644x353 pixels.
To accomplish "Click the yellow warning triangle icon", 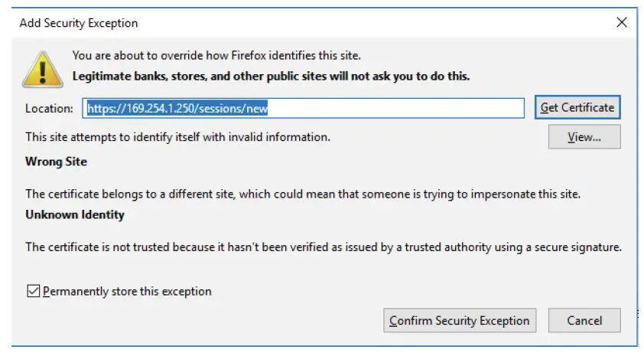I will tap(43, 69).
